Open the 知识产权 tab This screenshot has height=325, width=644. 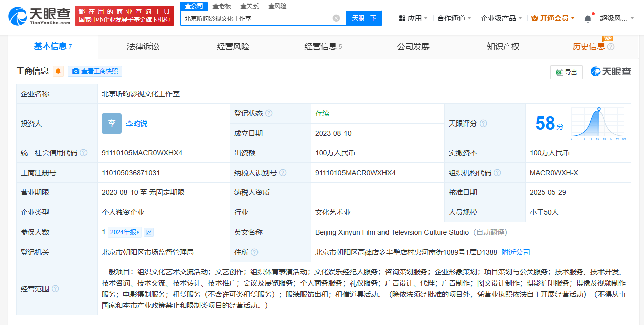coord(503,47)
